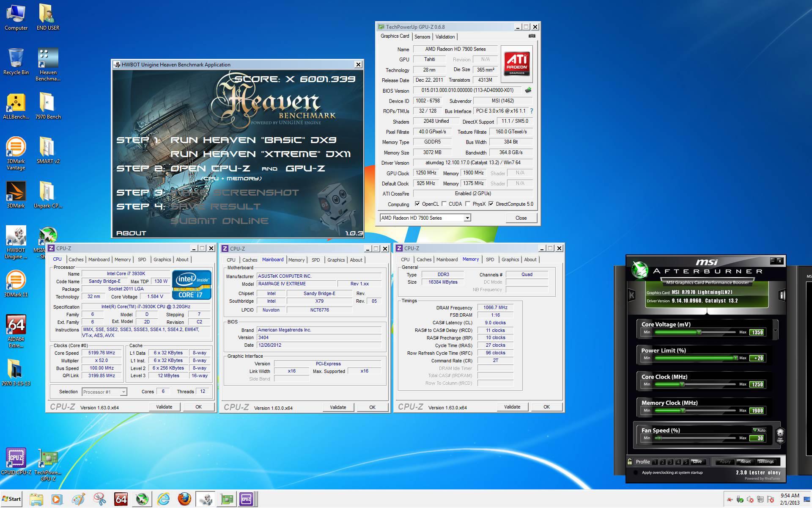Image resolution: width=812 pixels, height=508 pixels.
Task: Open the TechPowerUp GPU-Z desktop shortcut
Action: click(48, 465)
